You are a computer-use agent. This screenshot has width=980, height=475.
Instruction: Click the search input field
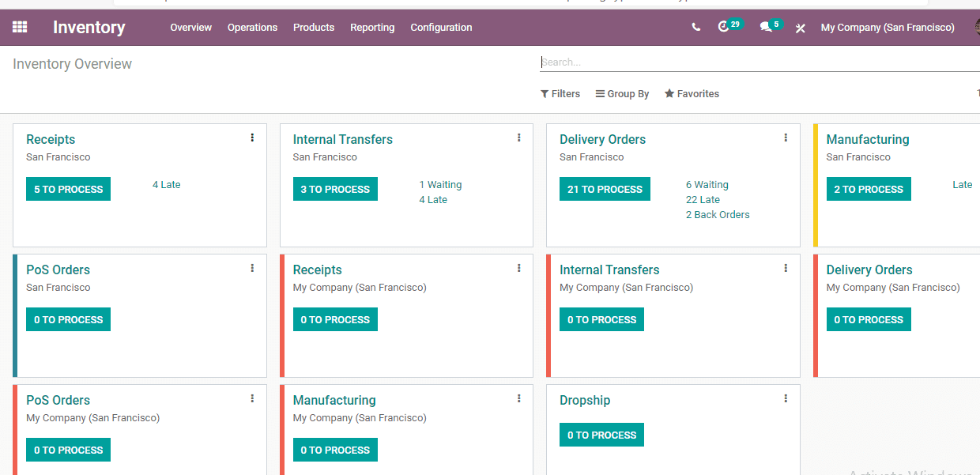759,62
